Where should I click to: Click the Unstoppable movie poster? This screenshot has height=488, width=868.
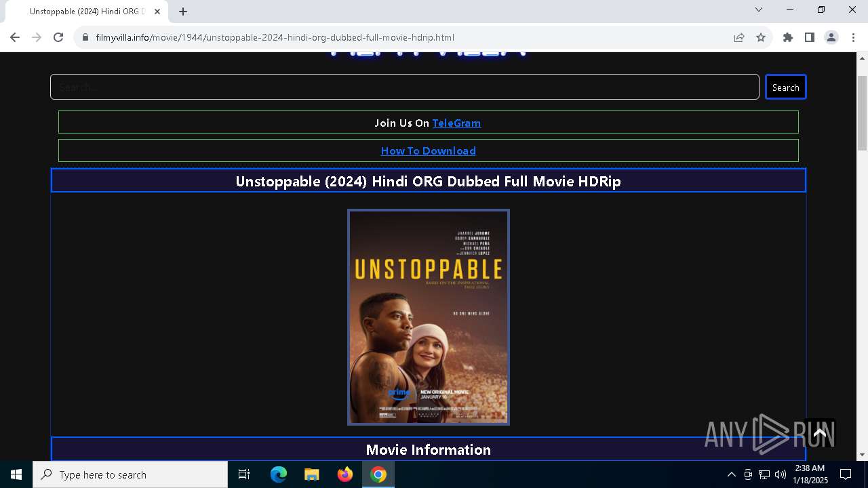tap(429, 317)
